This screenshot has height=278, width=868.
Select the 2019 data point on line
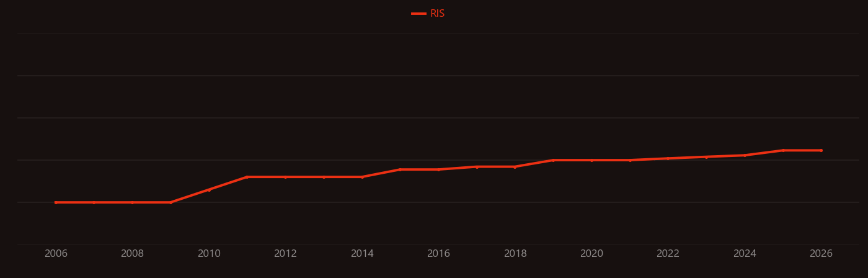pyautogui.click(x=553, y=160)
